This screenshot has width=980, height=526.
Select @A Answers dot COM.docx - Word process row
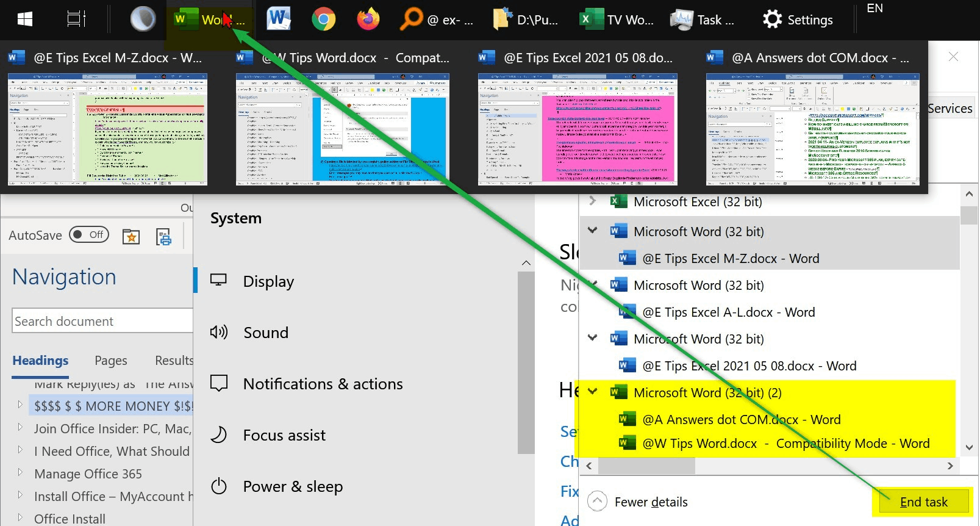tap(770, 419)
